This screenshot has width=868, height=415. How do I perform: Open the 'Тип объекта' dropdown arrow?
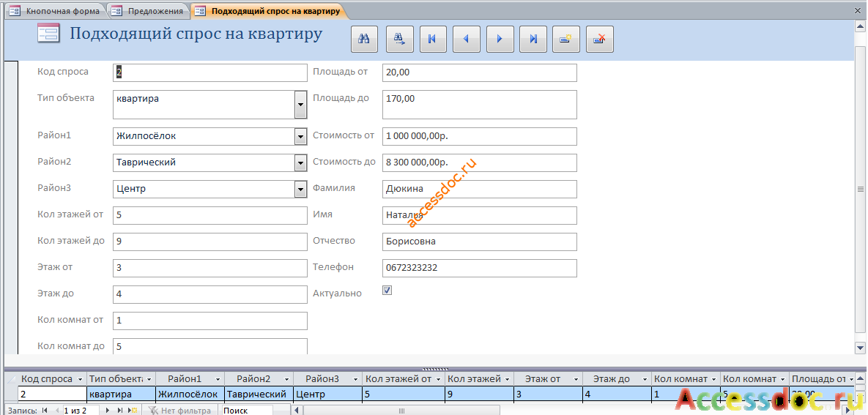pos(300,105)
